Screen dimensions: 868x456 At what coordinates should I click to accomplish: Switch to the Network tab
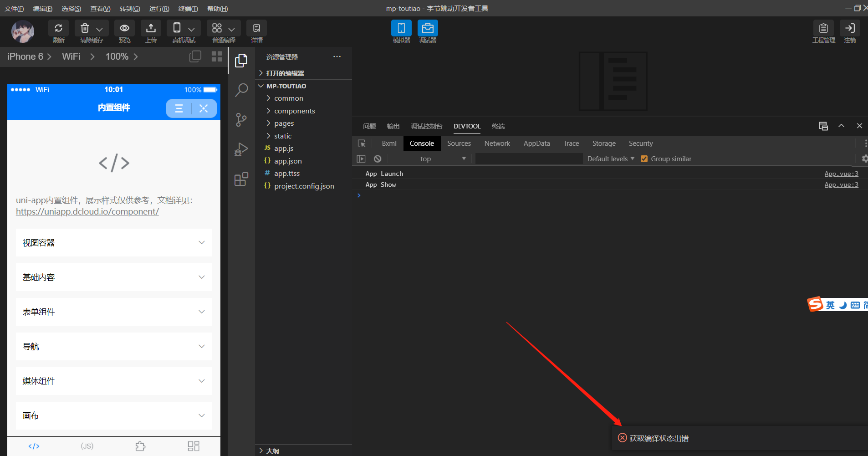497,143
